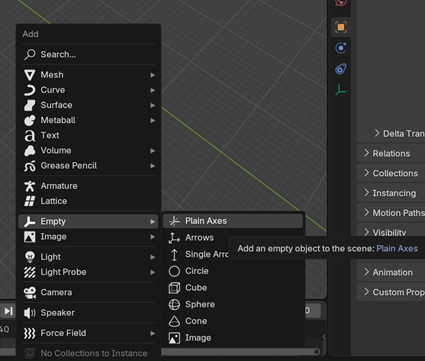Add an Armature object
Screen dimensions: 425x361
pyautogui.click(x=88, y=186)
